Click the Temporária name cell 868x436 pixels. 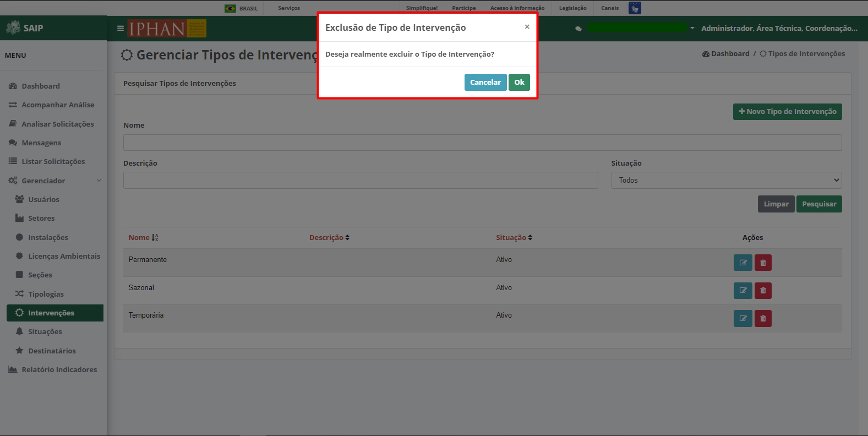pyautogui.click(x=146, y=315)
